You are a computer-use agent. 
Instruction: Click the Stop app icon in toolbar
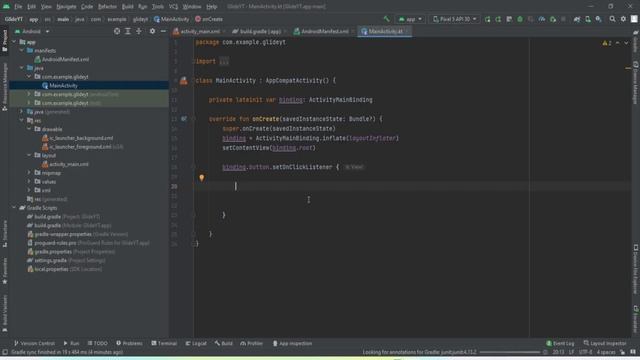coord(564,19)
